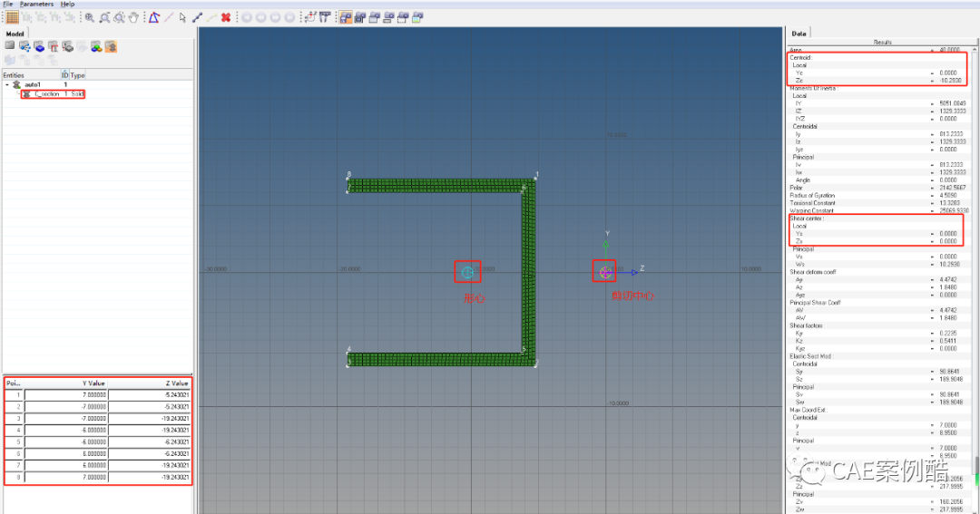Click the second section view icon
980x514 pixels.
(360, 17)
